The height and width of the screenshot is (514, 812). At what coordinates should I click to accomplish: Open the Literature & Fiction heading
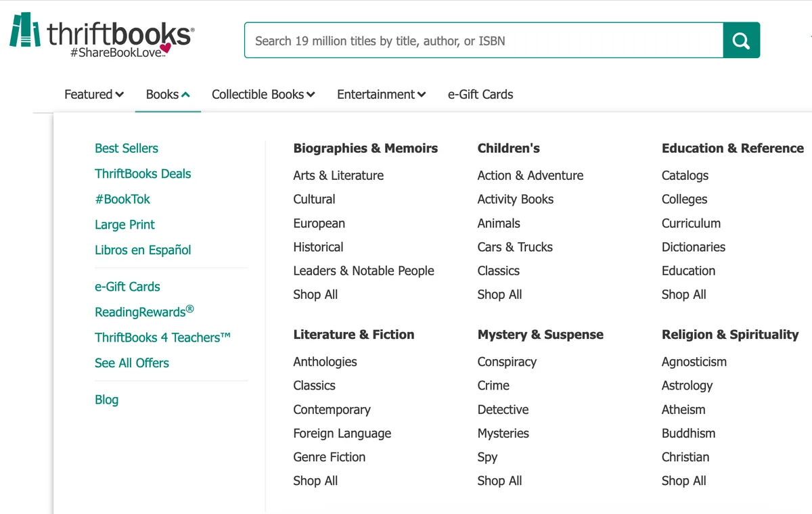[354, 334]
